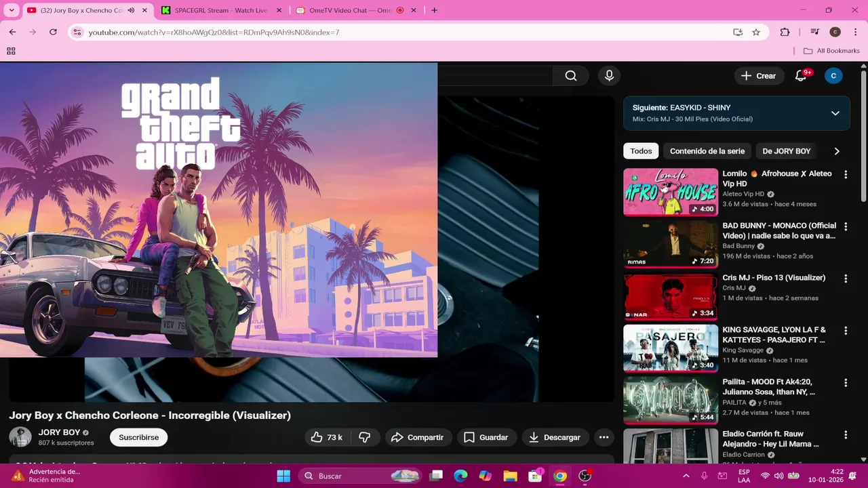The width and height of the screenshot is (868, 488).
Task: Select the De JORY BOY chip
Action: point(787,151)
